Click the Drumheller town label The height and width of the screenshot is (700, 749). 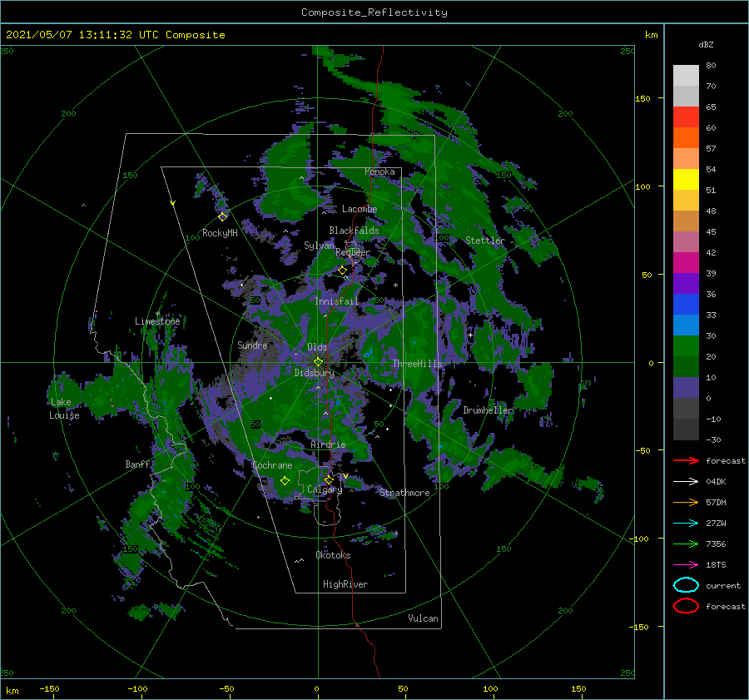[x=487, y=410]
